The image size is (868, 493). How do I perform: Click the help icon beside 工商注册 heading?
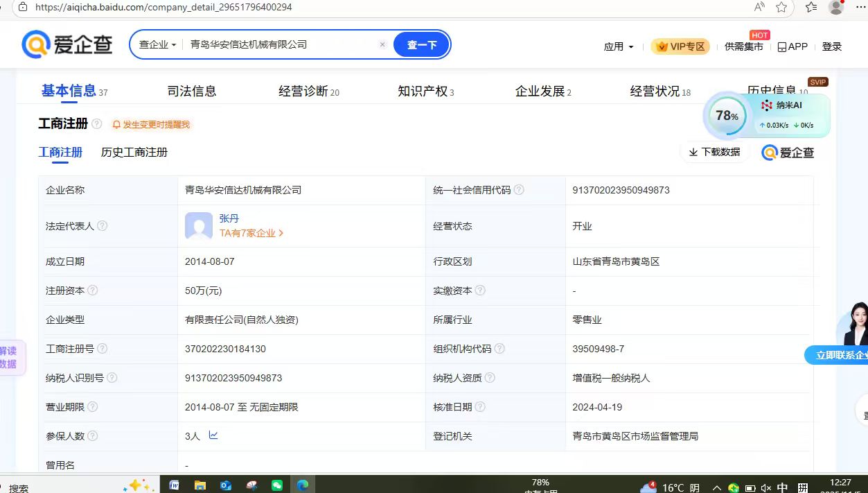[x=97, y=124]
